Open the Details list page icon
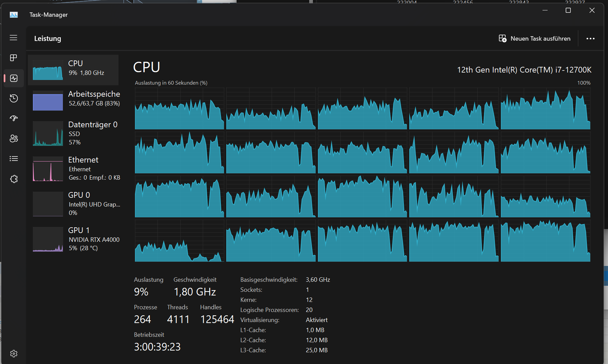The image size is (608, 364). [x=14, y=158]
